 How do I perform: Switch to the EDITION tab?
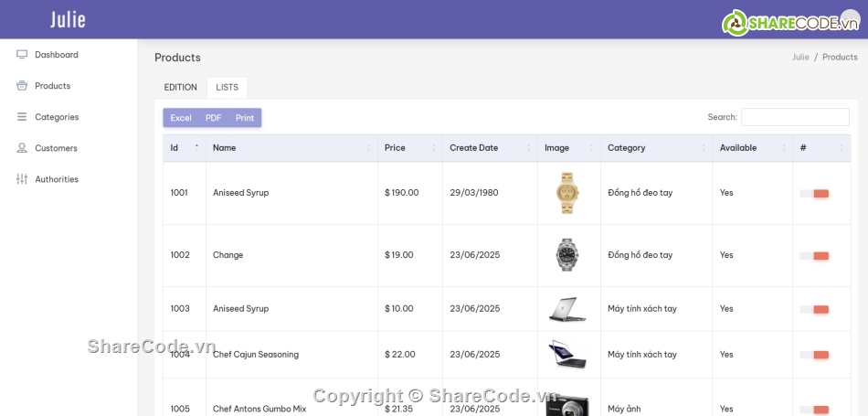[x=181, y=88]
